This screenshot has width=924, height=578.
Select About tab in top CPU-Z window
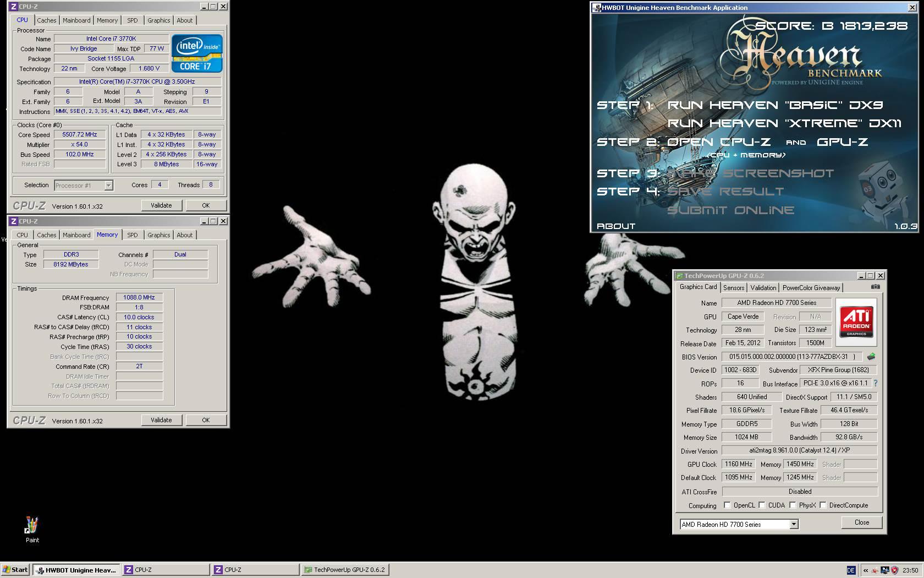185,20
